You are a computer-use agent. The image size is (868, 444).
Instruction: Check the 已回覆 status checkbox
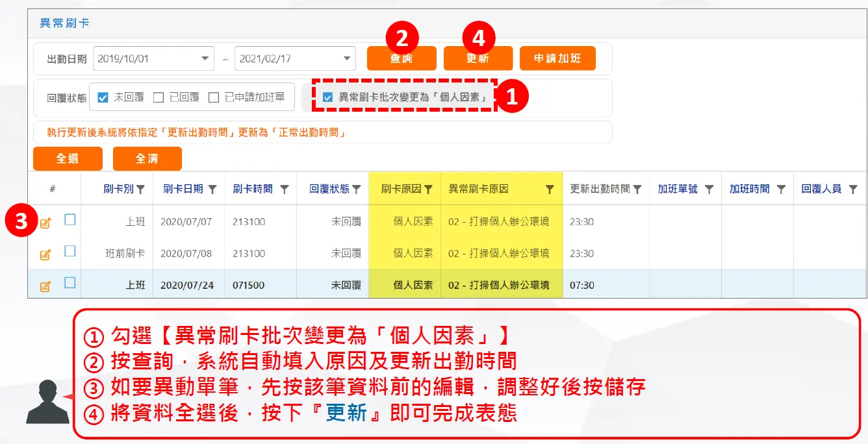pyautogui.click(x=159, y=97)
